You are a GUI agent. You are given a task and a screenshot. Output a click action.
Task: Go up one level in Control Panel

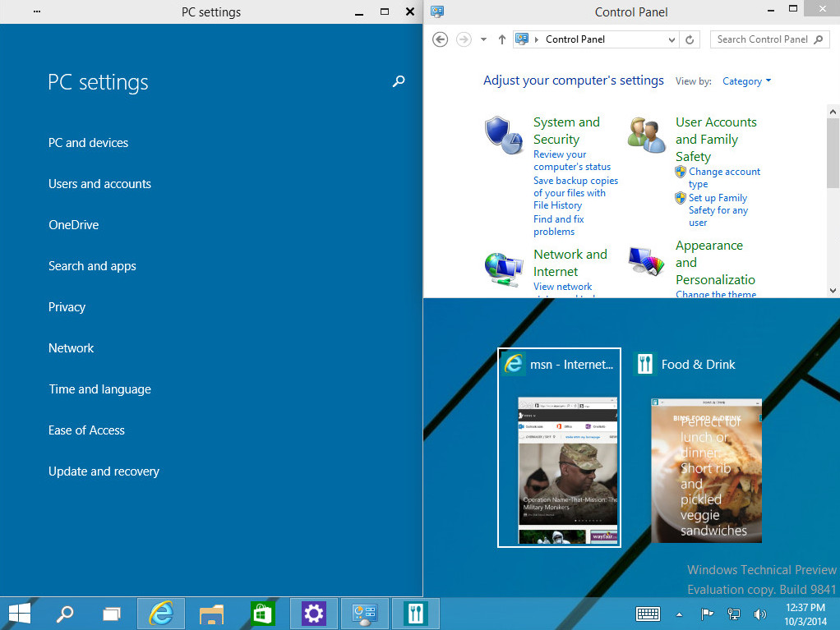click(502, 39)
